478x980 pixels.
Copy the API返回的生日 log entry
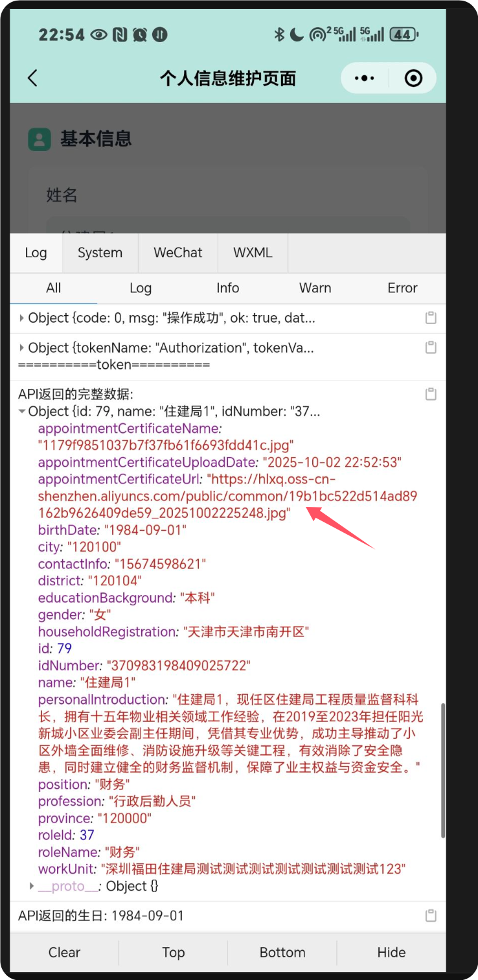[x=431, y=916]
